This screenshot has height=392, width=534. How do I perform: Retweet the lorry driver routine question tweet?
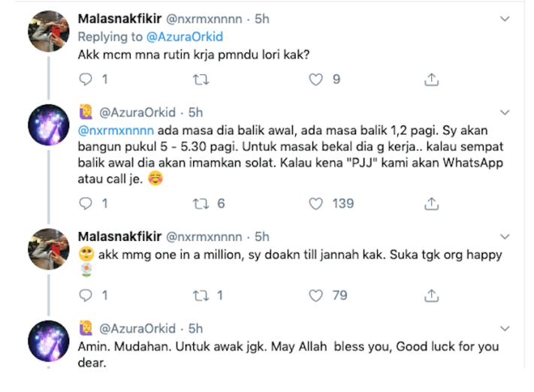pyautogui.click(x=201, y=80)
